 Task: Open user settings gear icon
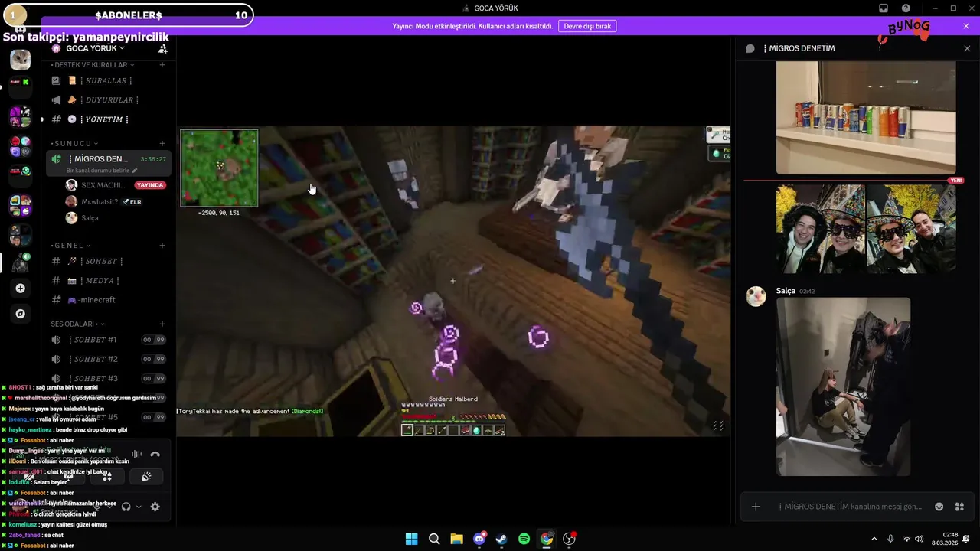[x=155, y=507]
